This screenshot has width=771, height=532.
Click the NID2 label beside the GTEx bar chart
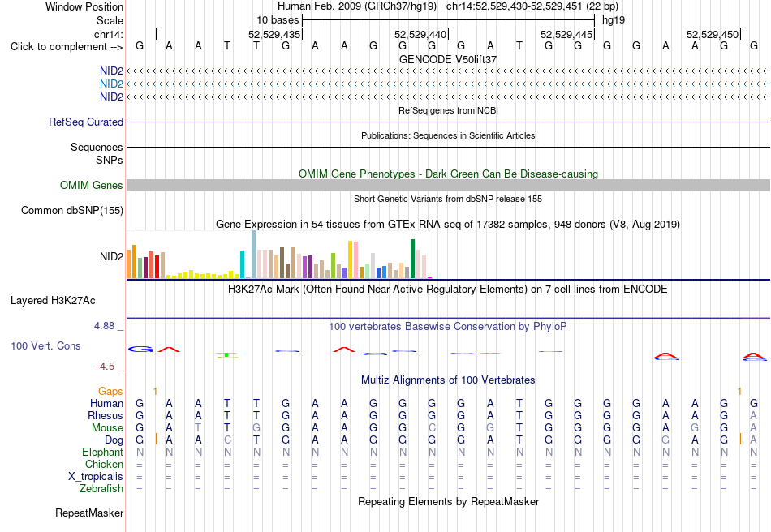click(x=112, y=256)
